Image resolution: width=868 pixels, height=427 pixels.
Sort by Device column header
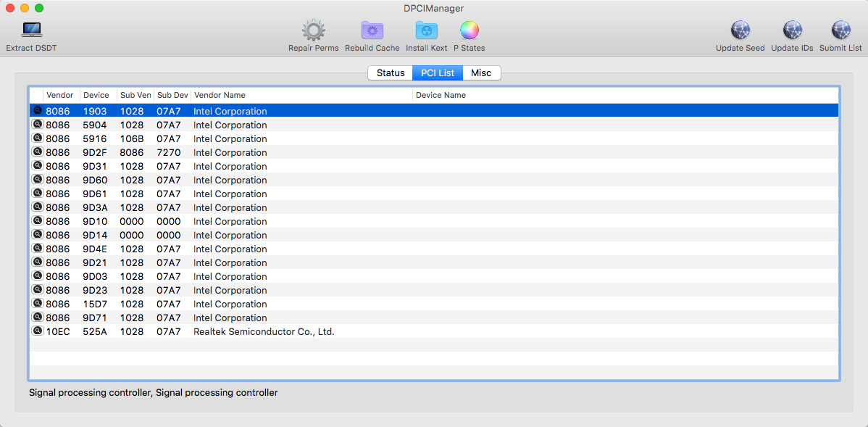[98, 95]
